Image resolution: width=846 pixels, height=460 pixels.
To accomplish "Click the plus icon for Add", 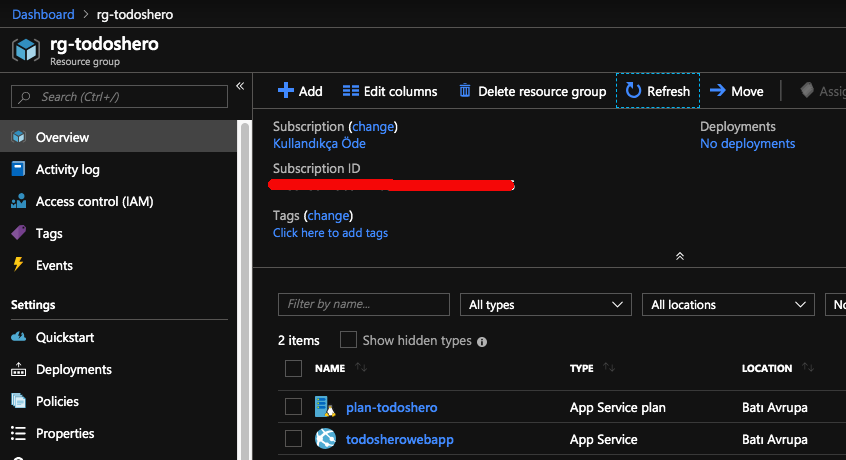I will tap(285, 91).
